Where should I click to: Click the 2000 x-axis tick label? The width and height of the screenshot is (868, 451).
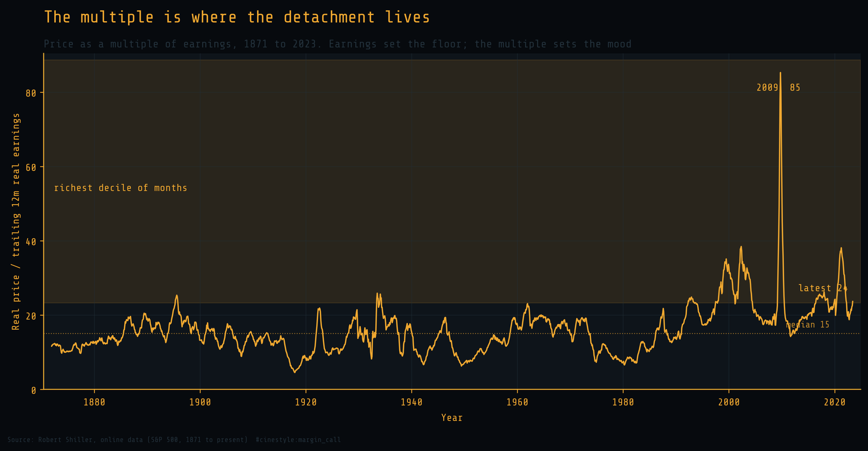point(729,402)
